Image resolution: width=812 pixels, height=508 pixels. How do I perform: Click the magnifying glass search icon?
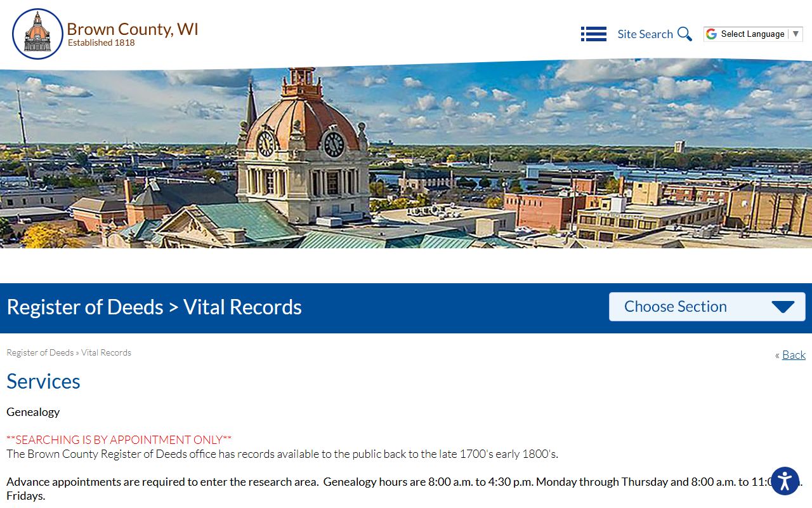[x=684, y=34]
